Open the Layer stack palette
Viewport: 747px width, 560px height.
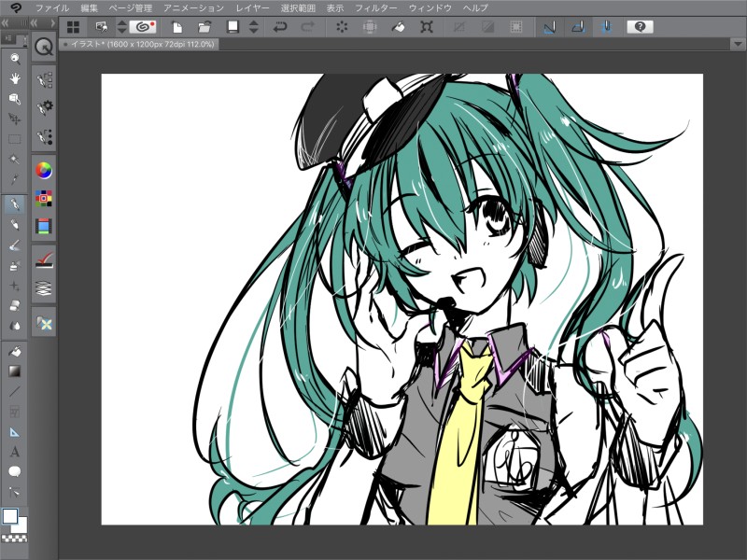[x=44, y=288]
